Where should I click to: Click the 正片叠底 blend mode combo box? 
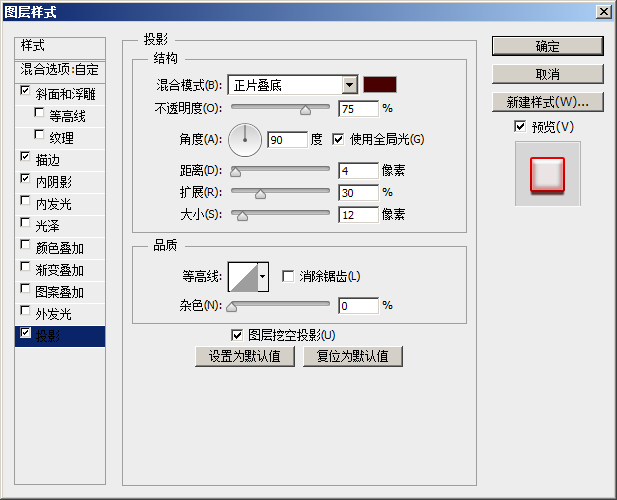(293, 85)
